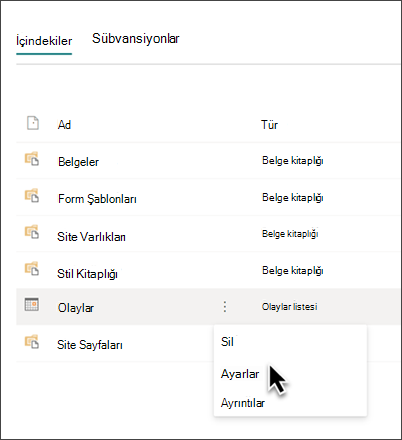Click the Belgeler document library icon

pyautogui.click(x=32, y=159)
